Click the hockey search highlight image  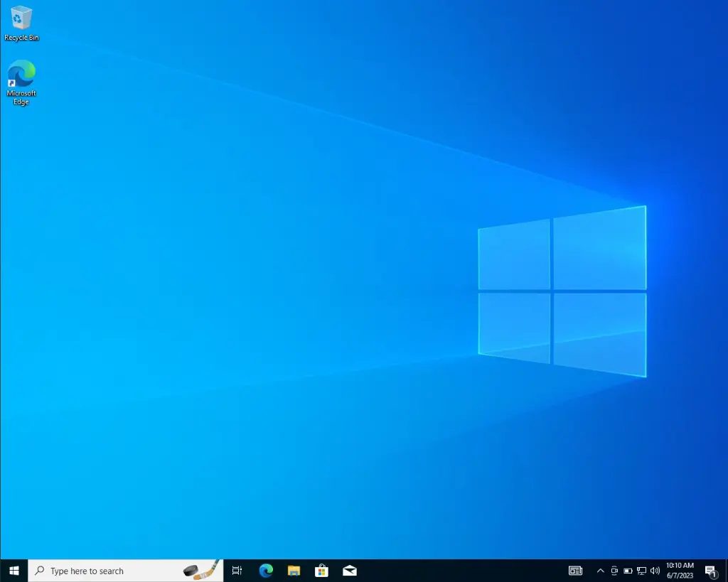(x=201, y=570)
